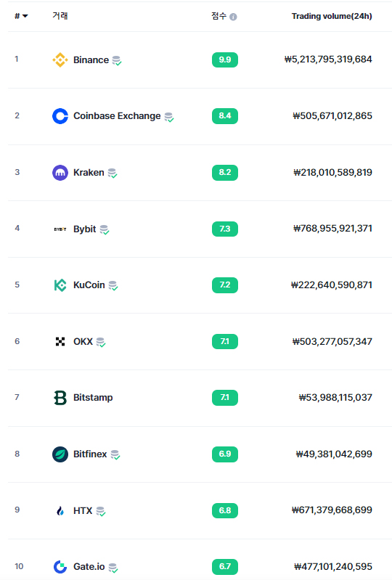This screenshot has width=392, height=580.
Task: Click the reserves badge next to Bybit
Action: pos(105,229)
